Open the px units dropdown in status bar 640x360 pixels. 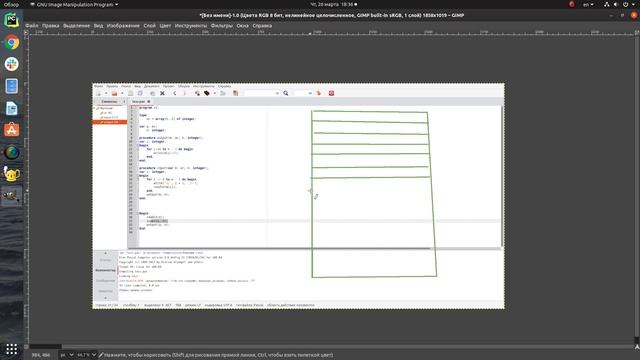(x=67, y=355)
